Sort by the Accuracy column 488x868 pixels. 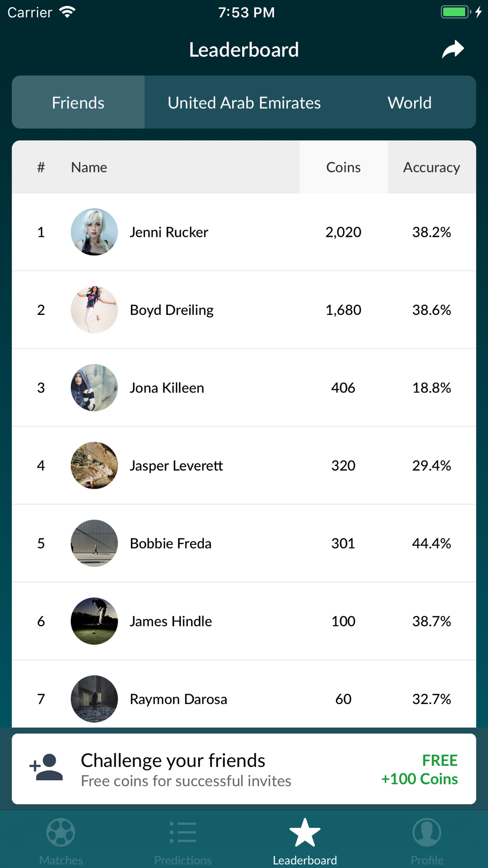(431, 167)
